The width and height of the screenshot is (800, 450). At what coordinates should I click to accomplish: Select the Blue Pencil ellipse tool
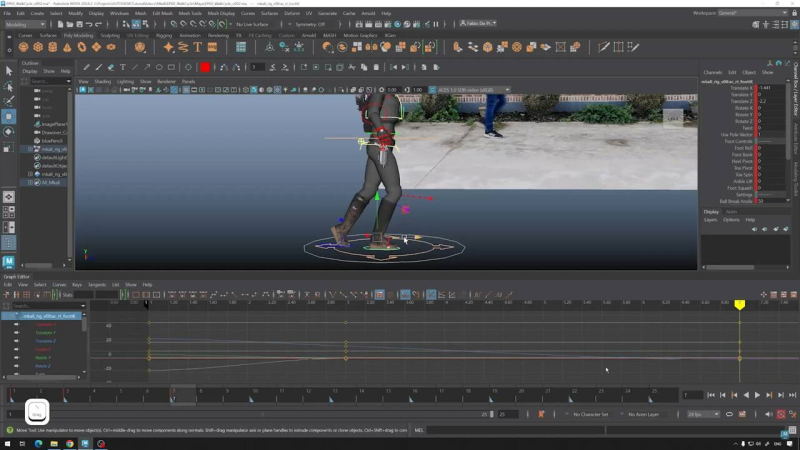click(x=159, y=67)
